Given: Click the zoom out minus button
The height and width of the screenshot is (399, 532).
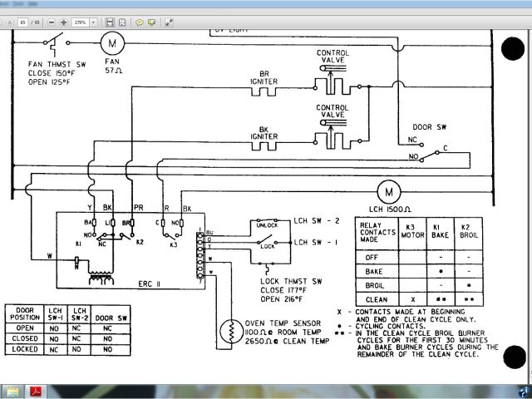Looking at the screenshot, I should [x=52, y=21].
